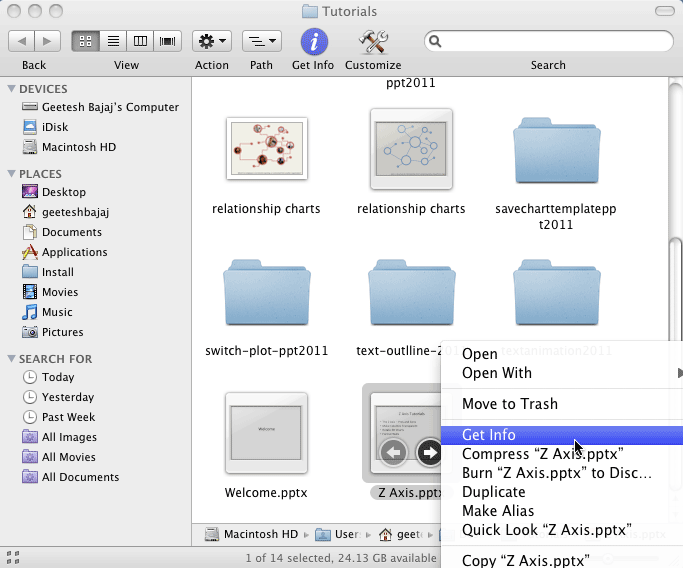This screenshot has height=568, width=683.
Task: Click the status bar grid icon
Action: point(13,557)
